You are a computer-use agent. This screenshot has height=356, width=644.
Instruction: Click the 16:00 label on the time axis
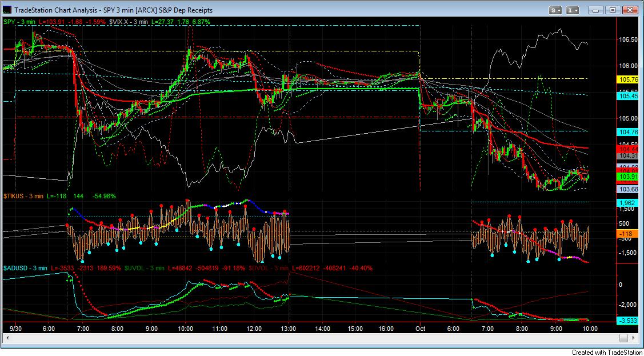tap(386, 329)
